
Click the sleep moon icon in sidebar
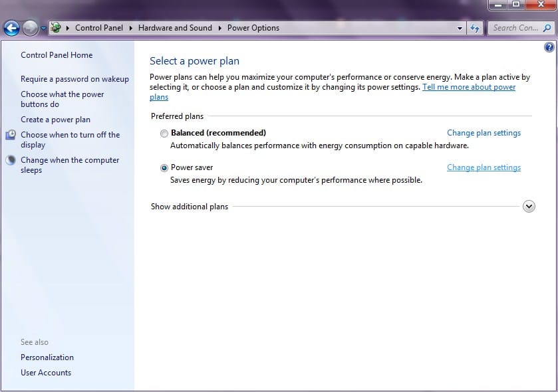coord(11,160)
